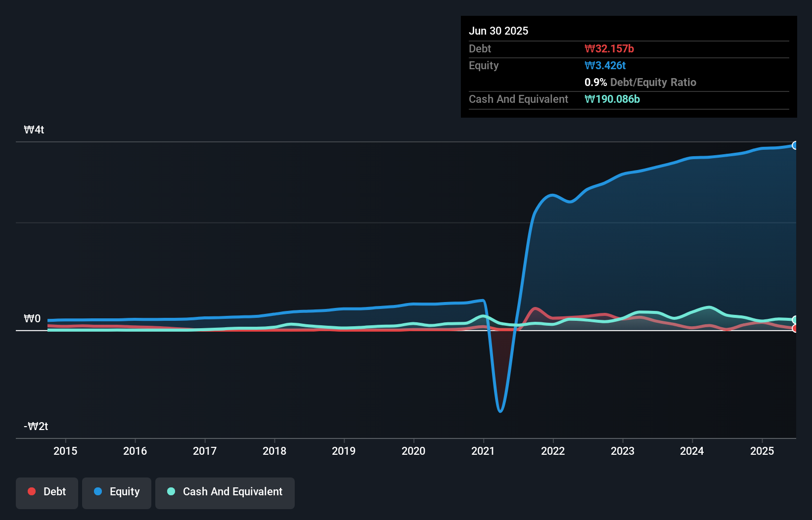
Task: Click the ₩32.157b Debt value link
Action: click(609, 48)
